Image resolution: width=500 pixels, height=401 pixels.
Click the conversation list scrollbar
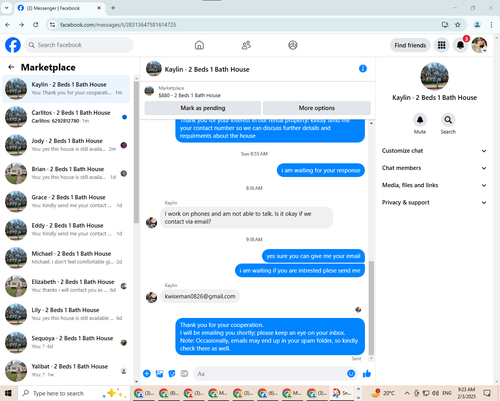136,152
